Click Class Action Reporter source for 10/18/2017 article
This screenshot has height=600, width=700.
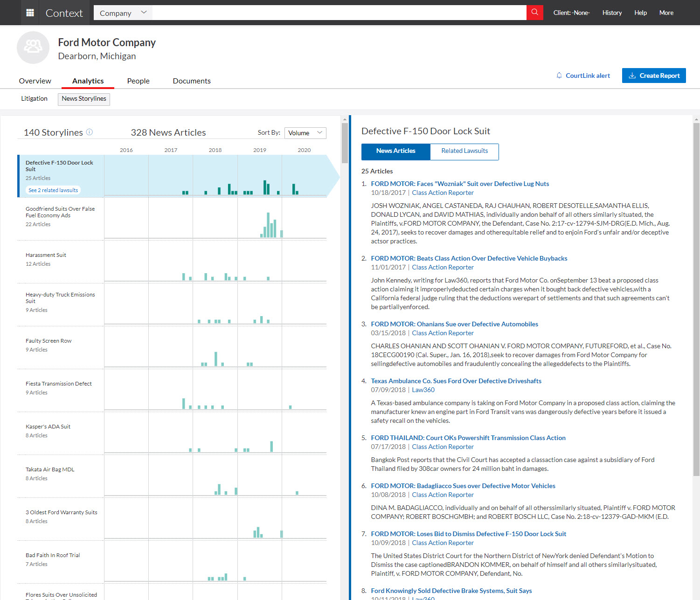click(x=443, y=193)
